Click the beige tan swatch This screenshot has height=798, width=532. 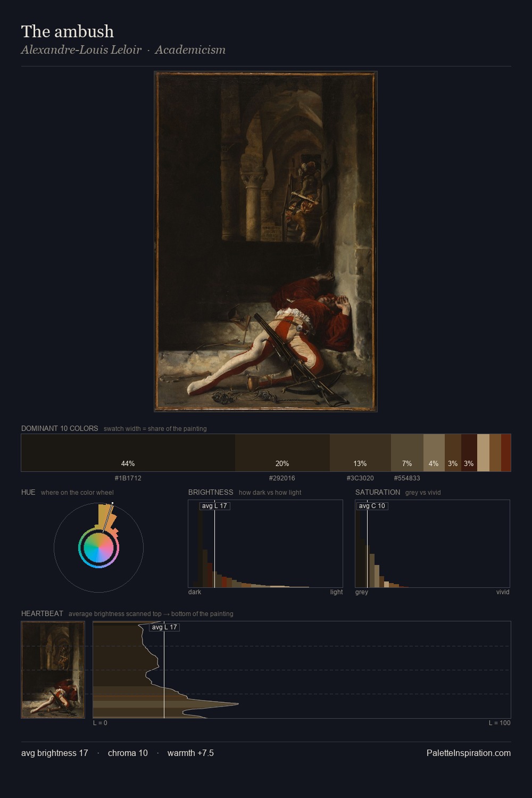tap(483, 453)
